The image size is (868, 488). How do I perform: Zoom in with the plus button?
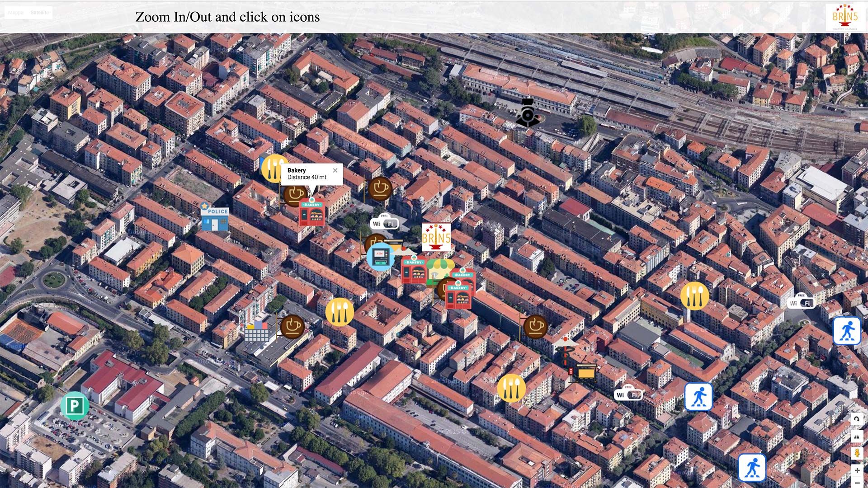(x=857, y=470)
